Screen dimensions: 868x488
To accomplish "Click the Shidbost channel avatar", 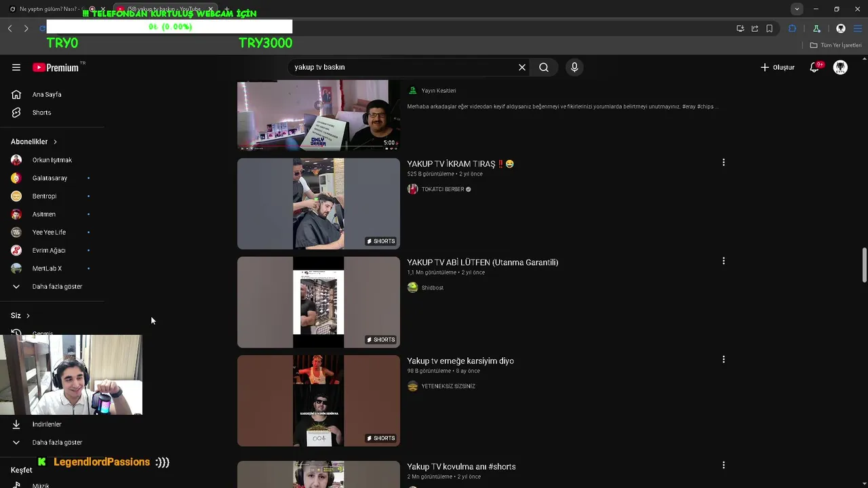I will click(412, 288).
